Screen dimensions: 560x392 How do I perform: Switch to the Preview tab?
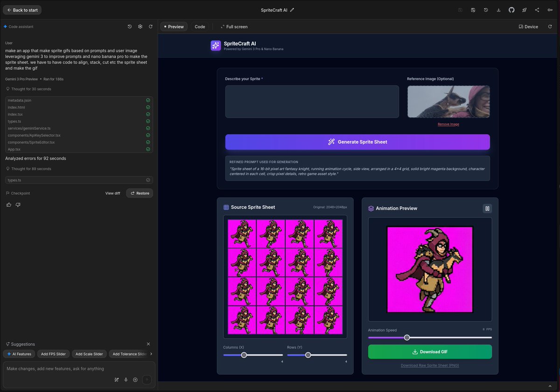pos(174,27)
